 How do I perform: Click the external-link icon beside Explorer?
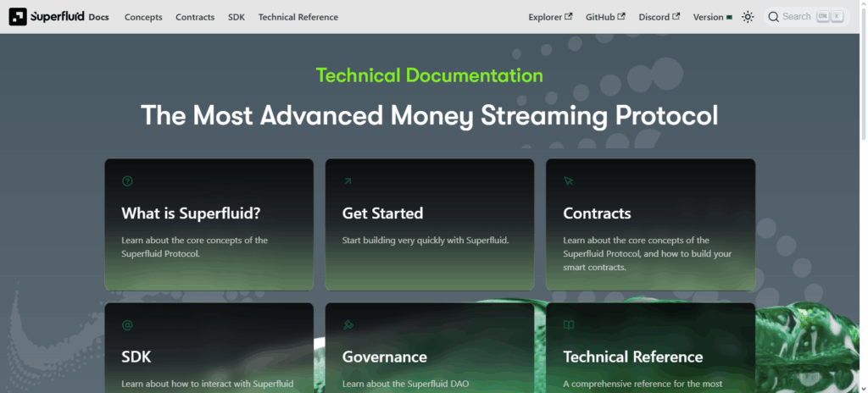[x=569, y=17]
